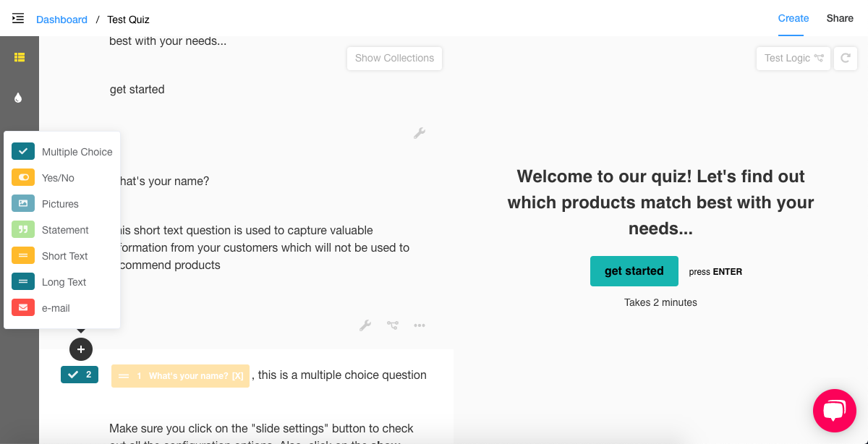Viewport: 868px width, 444px height.
Task: Choose Multiple Choice question type
Action: click(62, 152)
